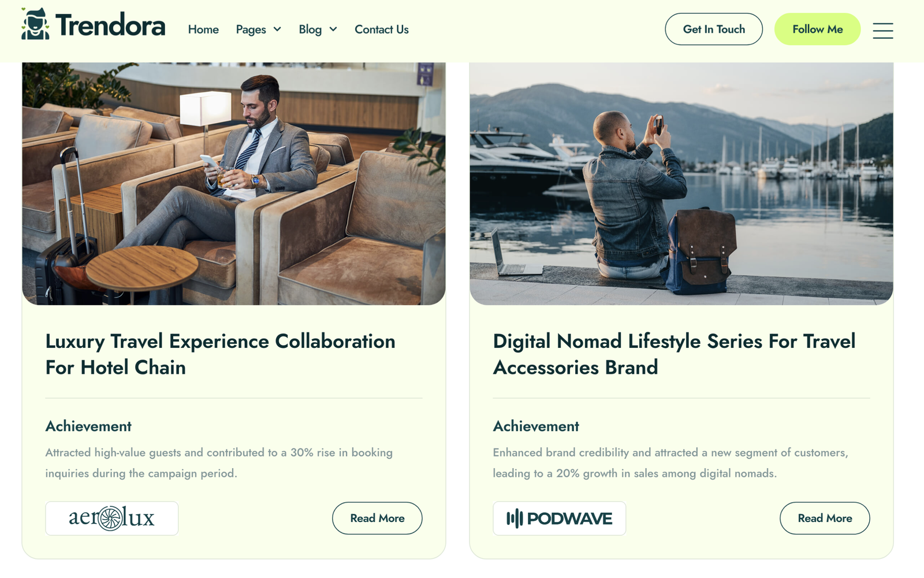Open the Blog menu label
Viewport: 924px width, 578px height.
tap(310, 29)
